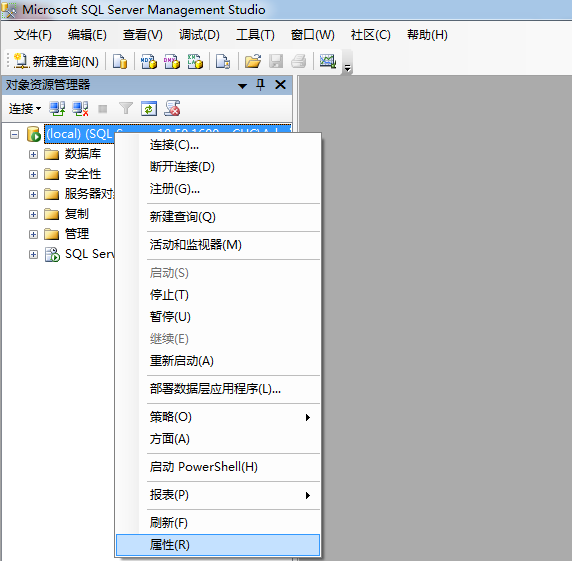Open the 查看(V) menu
The width and height of the screenshot is (572, 561).
coord(143,35)
